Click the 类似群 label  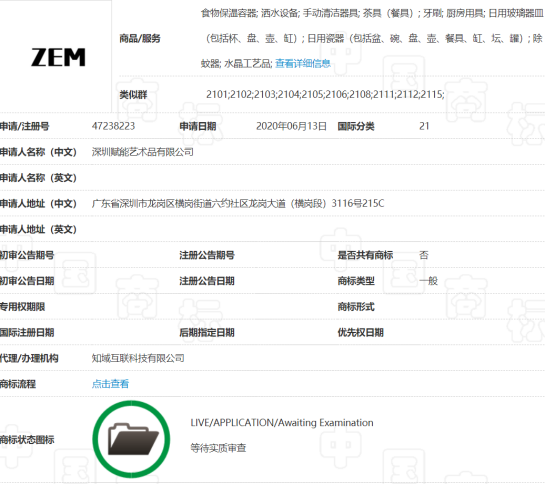[x=133, y=95]
